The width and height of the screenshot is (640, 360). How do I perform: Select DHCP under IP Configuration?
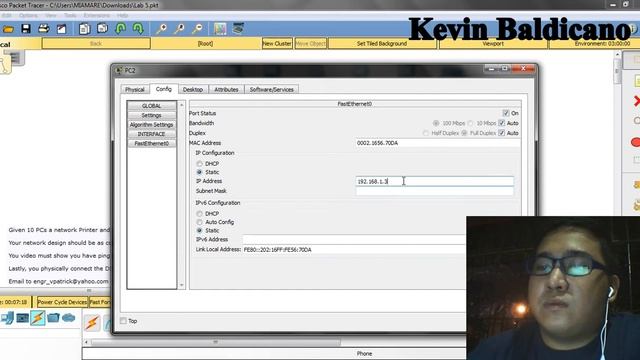[200, 164]
